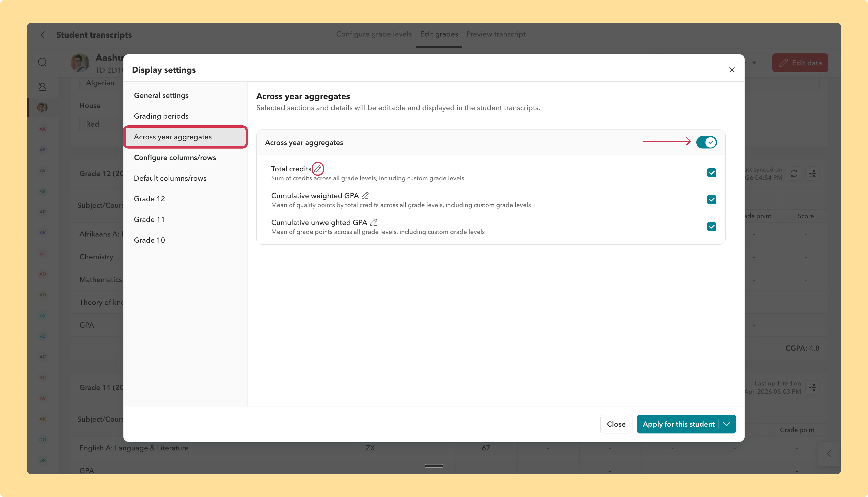Viewport: 868px width, 497px height.
Task: Click pencil icon beside Cumulative weighted GPA
Action: click(365, 196)
